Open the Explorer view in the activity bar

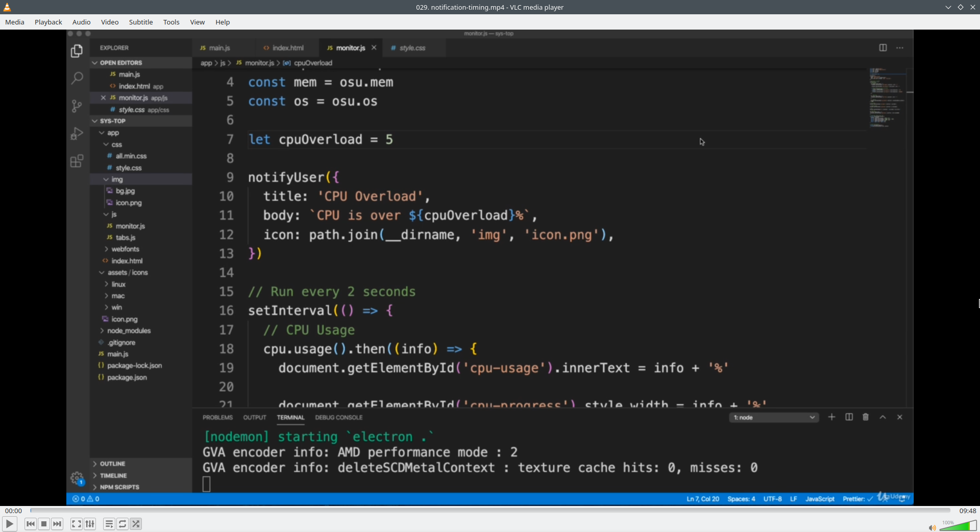(77, 51)
